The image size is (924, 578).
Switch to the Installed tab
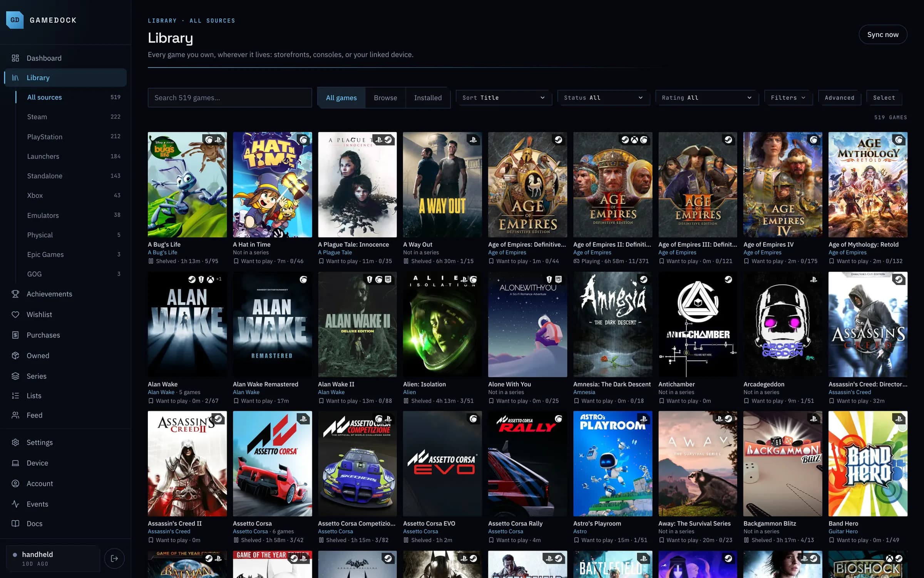[x=428, y=98]
